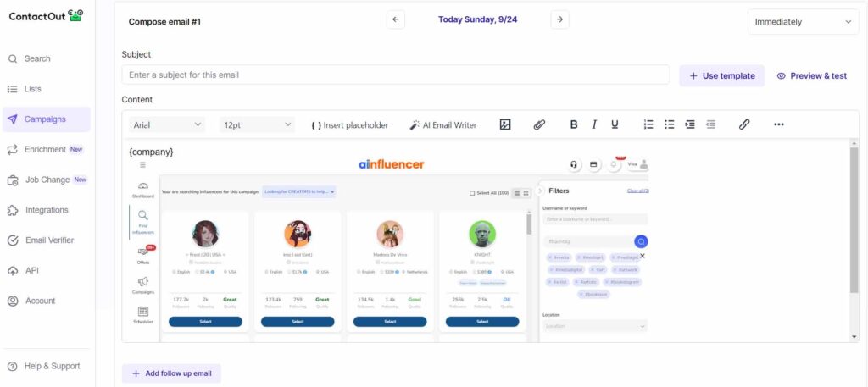Click the Use template button

pyautogui.click(x=722, y=75)
